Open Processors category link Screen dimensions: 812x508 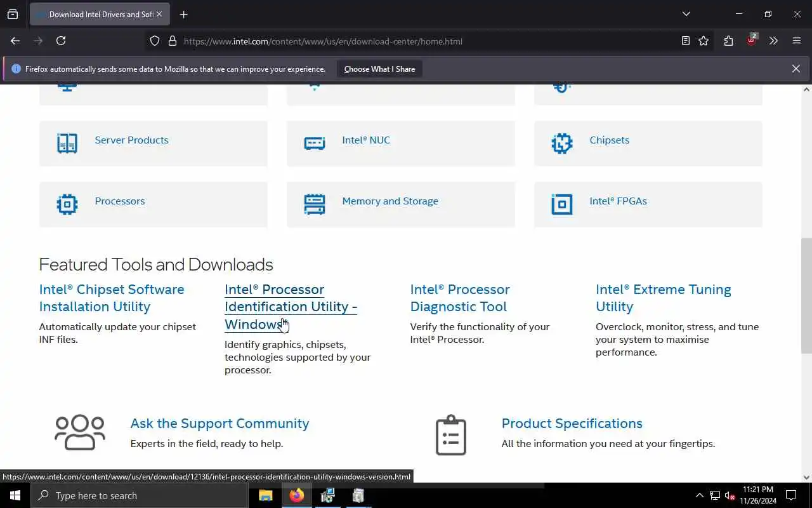click(120, 201)
